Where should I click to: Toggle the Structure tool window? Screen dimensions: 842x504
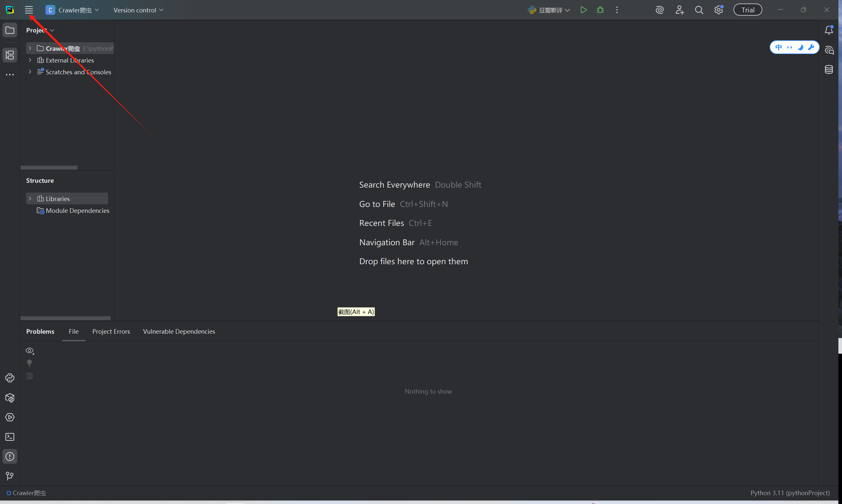click(10, 55)
